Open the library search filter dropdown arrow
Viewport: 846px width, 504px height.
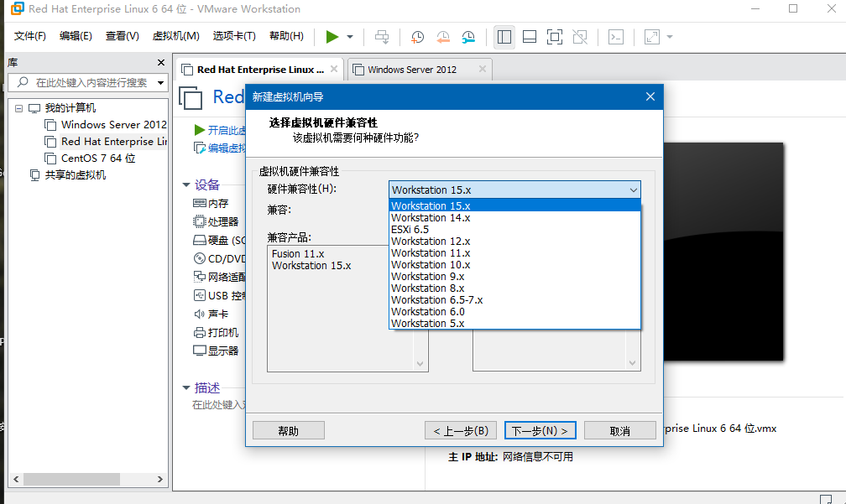pyautogui.click(x=161, y=82)
